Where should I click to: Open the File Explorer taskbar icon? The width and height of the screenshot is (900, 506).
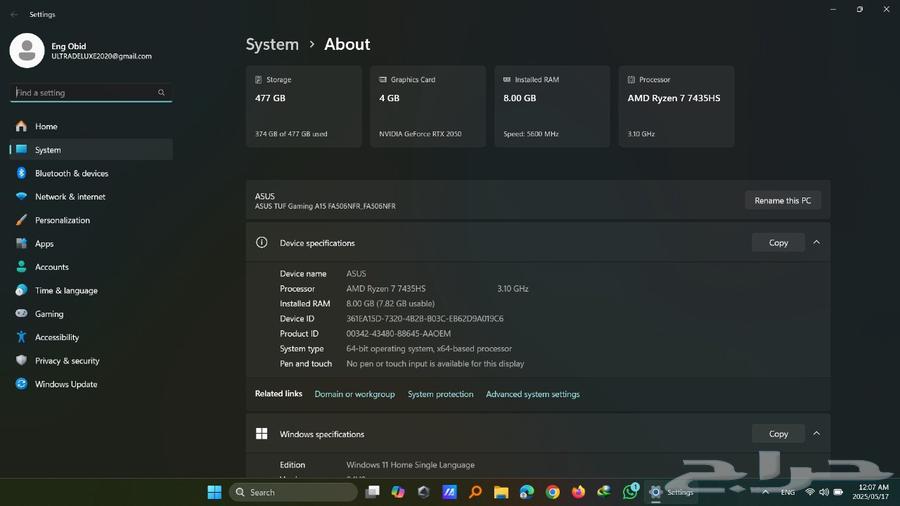501,492
